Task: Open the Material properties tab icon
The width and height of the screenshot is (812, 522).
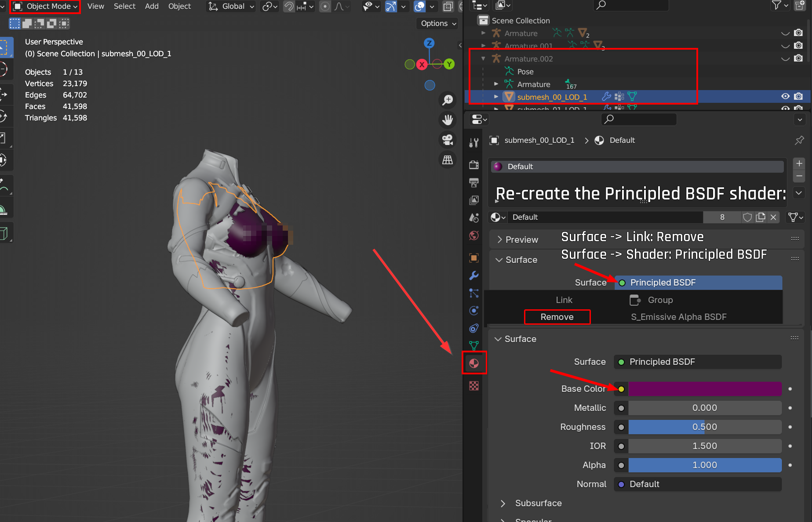Action: click(474, 363)
